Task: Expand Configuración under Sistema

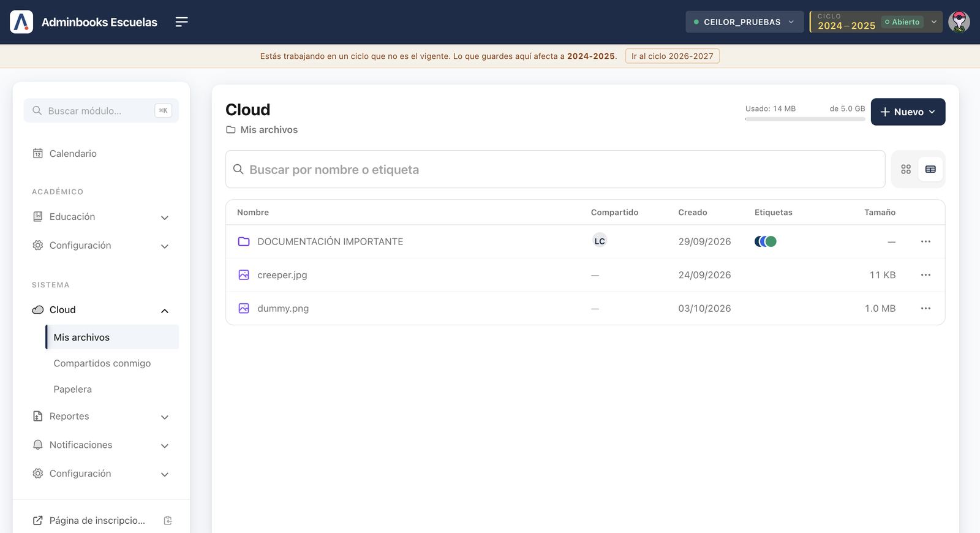Action: point(101,474)
